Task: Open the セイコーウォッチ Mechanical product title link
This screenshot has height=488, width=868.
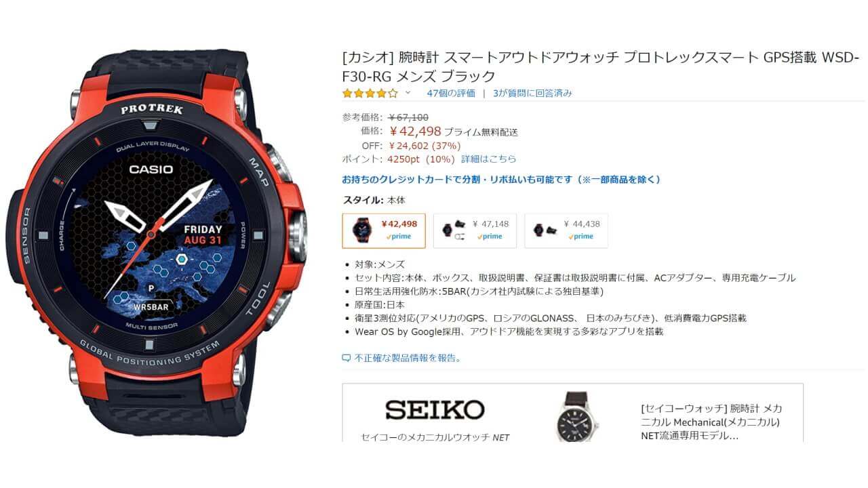Action: tap(711, 422)
